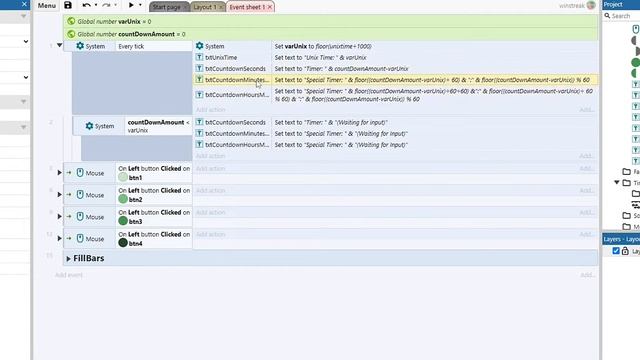Open the Undo history dropdown arrow
This screenshot has height=360, width=640.
[x=96, y=5]
